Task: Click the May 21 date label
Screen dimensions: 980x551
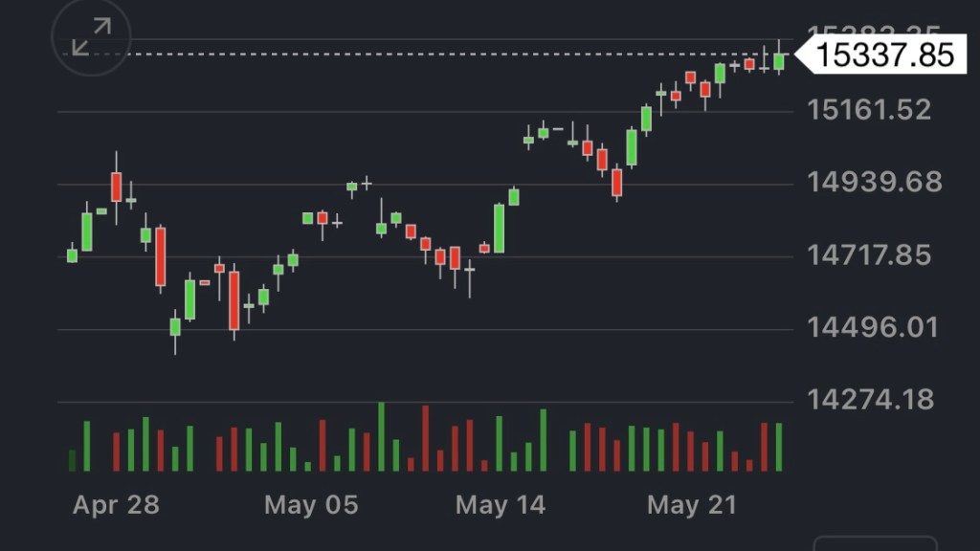Action: 691,504
